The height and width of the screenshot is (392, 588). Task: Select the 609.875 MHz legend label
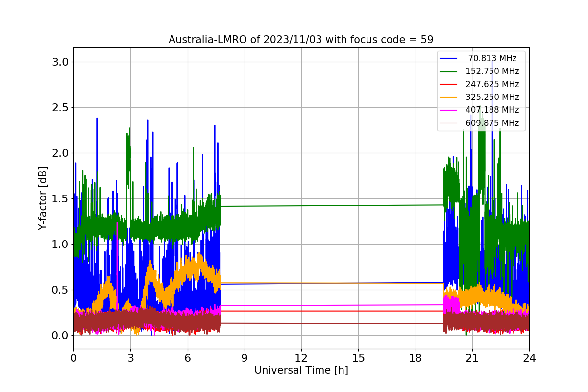tap(492, 123)
